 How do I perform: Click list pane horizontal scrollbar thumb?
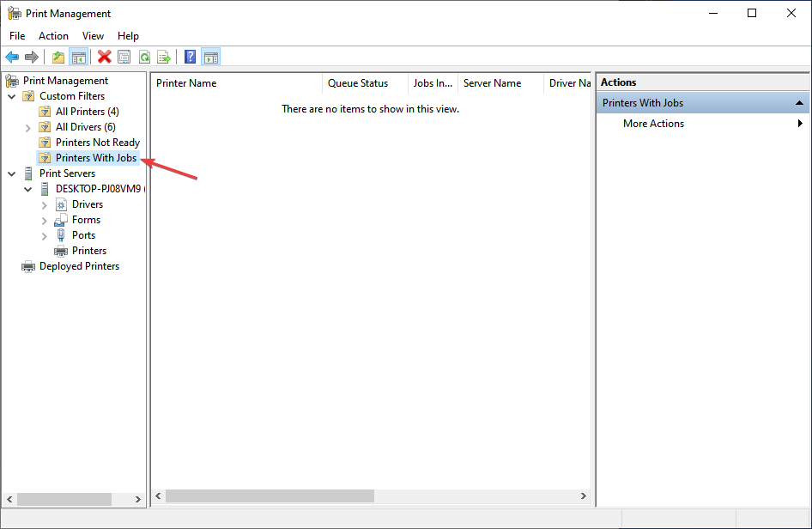point(270,496)
